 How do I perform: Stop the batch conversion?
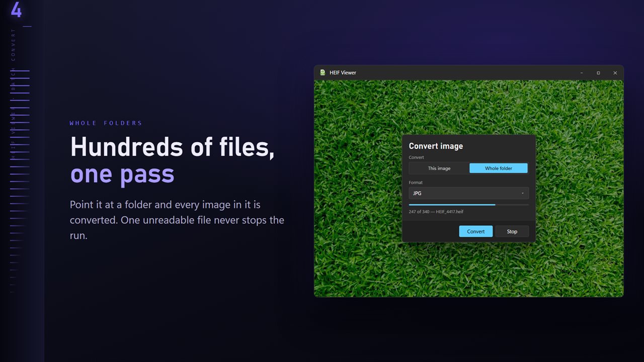coord(512,231)
